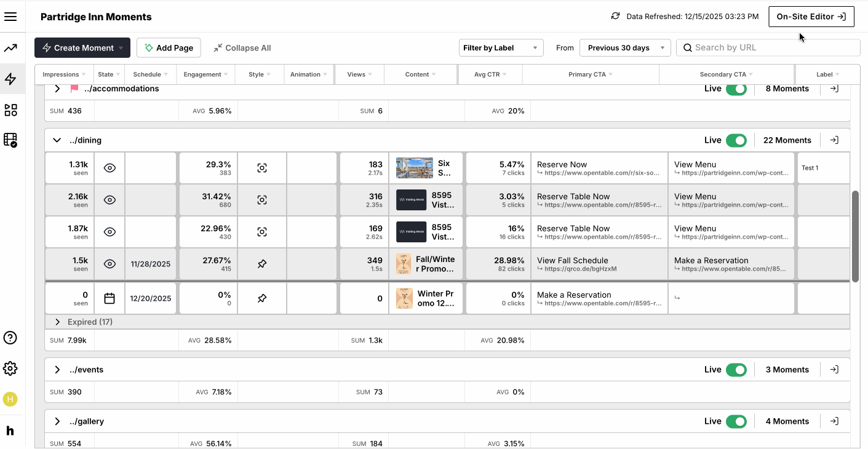The image size is (868, 449).
Task: Click the data refresh icon beside the refresh timestamp
Action: (616, 17)
